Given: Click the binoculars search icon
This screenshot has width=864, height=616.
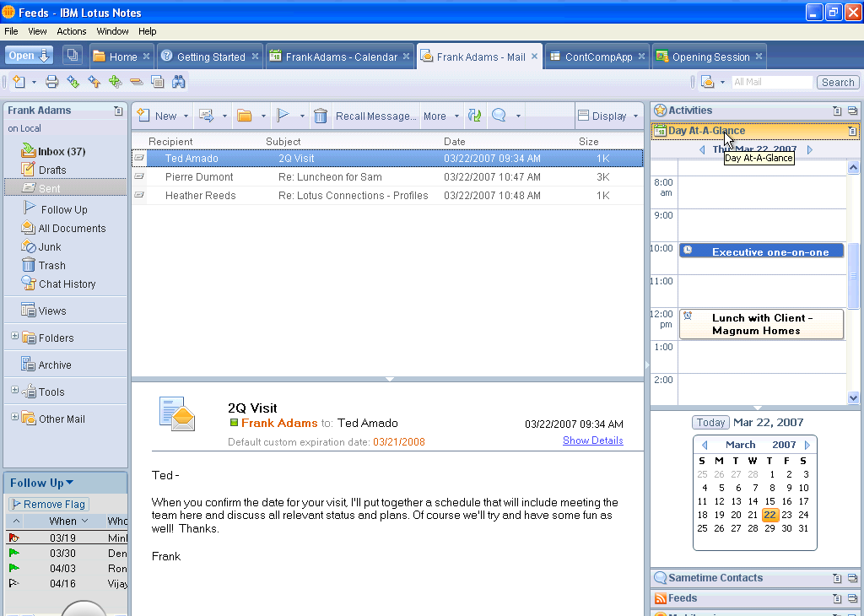Looking at the screenshot, I should pyautogui.click(x=179, y=82).
